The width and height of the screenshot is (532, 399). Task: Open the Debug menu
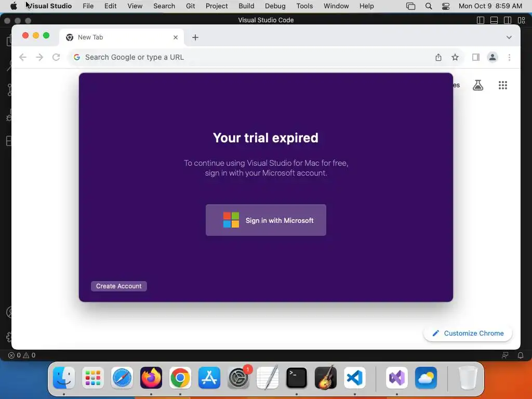tap(275, 6)
